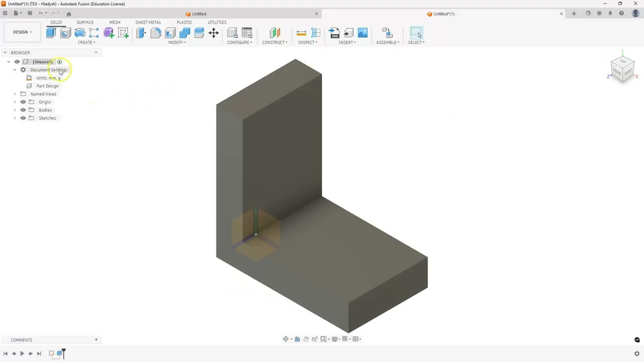The width and height of the screenshot is (644, 362).
Task: Select the Measure ruler tool
Action: (301, 33)
